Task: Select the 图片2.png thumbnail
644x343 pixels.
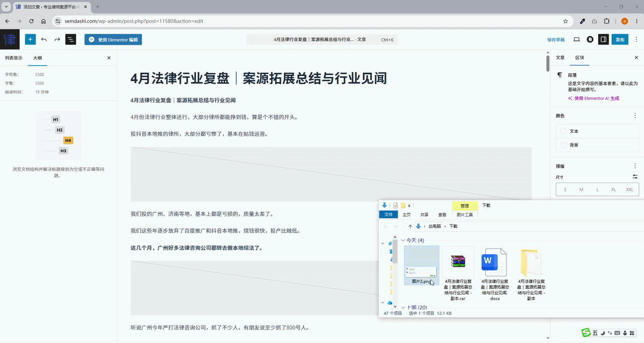Action: pyautogui.click(x=422, y=266)
